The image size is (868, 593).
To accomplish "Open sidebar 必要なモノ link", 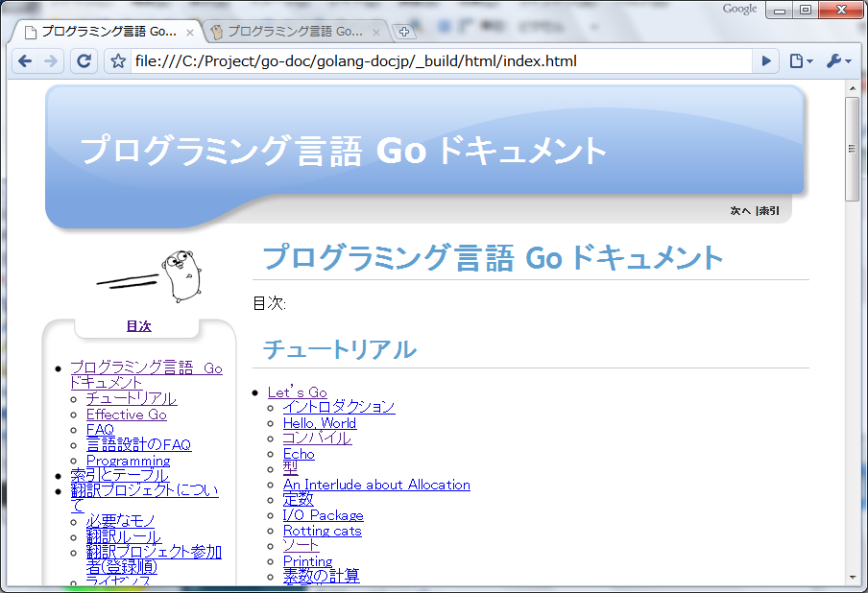I will click(x=121, y=520).
